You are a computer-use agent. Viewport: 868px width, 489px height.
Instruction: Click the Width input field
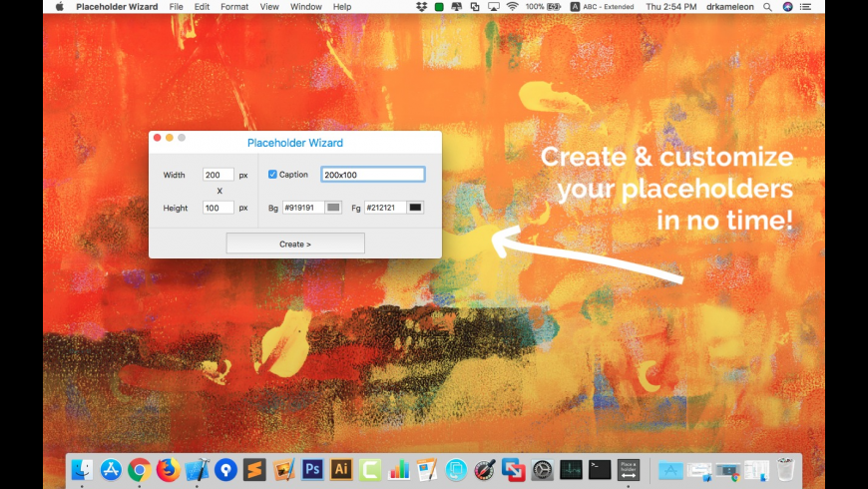click(x=218, y=175)
